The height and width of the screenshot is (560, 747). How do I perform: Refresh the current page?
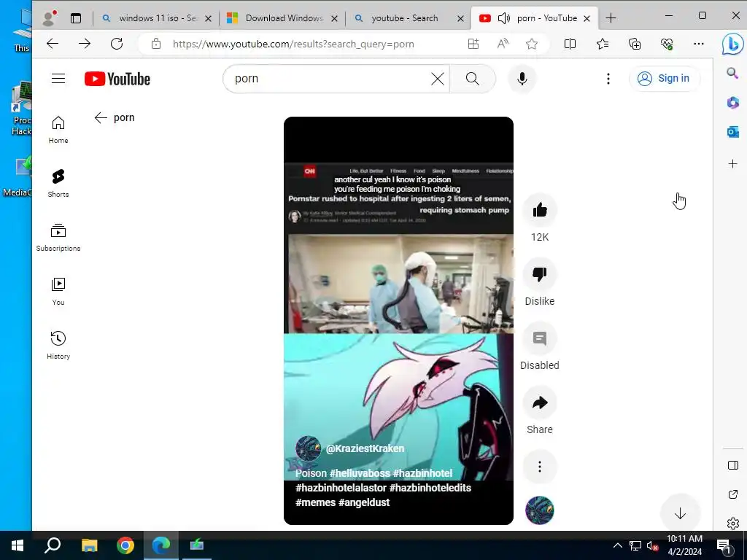[117, 44]
